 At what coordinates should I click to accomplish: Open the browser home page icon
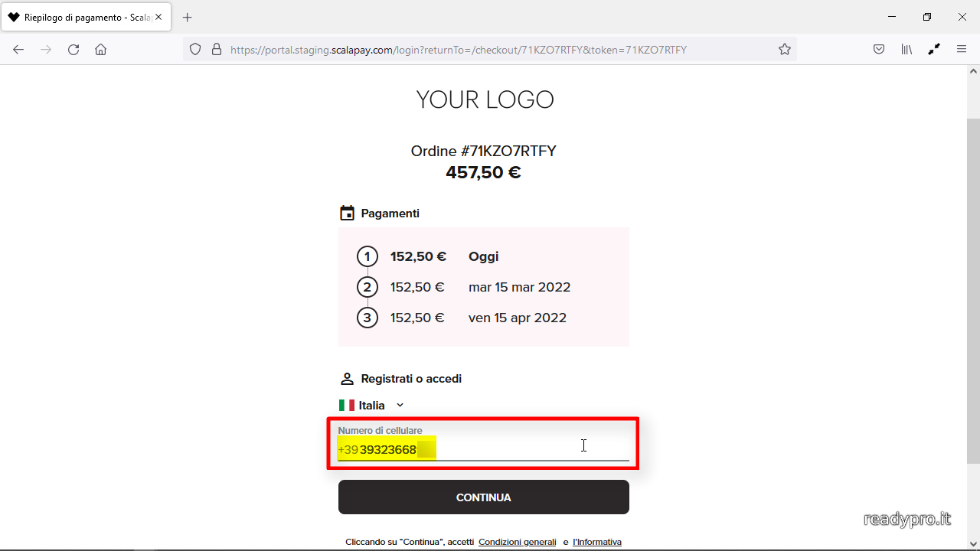(100, 50)
